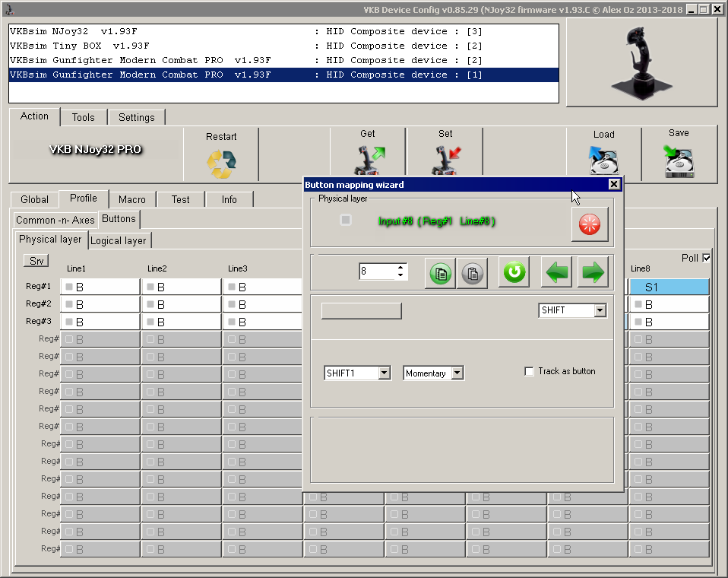Open the Momentary mode dropdown
The height and width of the screenshot is (578, 728).
(x=457, y=373)
